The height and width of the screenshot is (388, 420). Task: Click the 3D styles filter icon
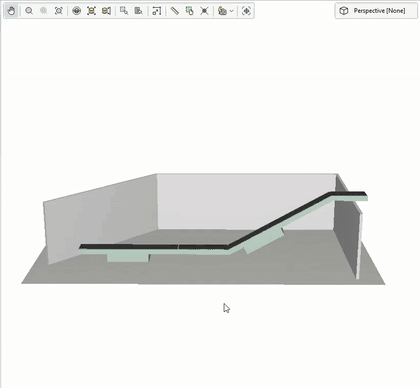pos(222,11)
